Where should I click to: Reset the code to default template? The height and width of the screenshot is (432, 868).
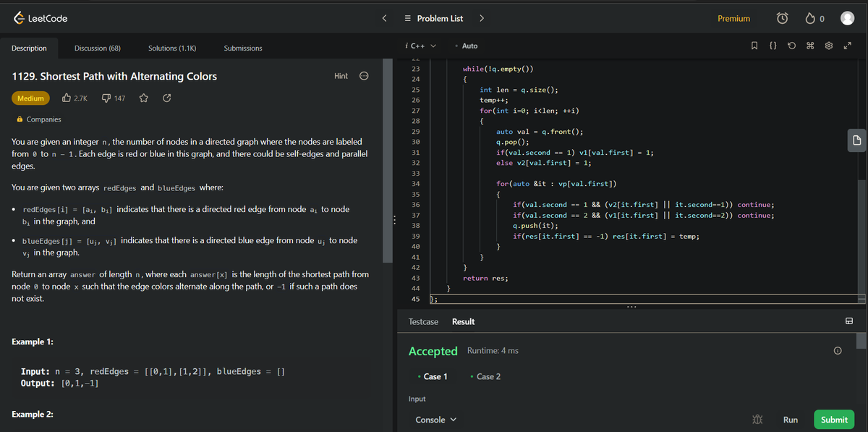click(791, 45)
